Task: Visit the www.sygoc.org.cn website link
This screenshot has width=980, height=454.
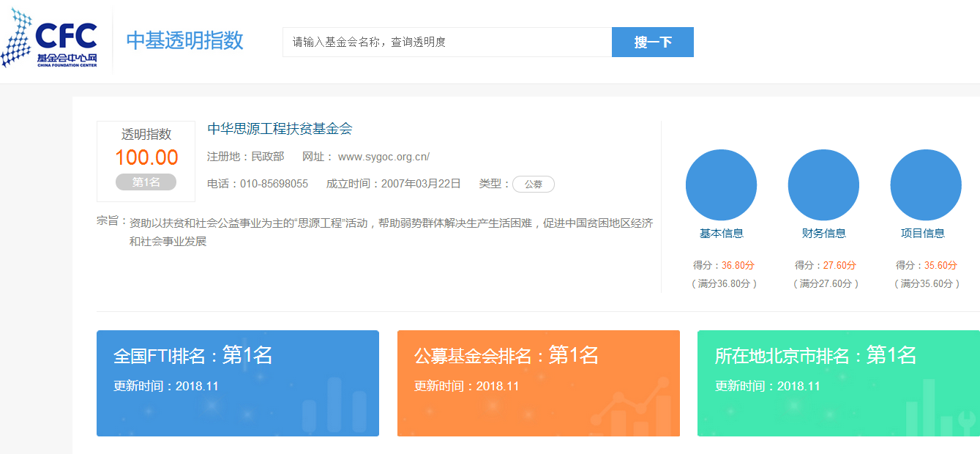Action: (x=384, y=157)
